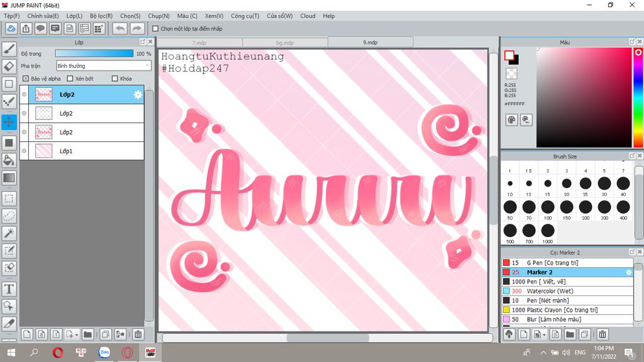Click the white foreground color swatch
The image size is (644, 362).
(509, 55)
